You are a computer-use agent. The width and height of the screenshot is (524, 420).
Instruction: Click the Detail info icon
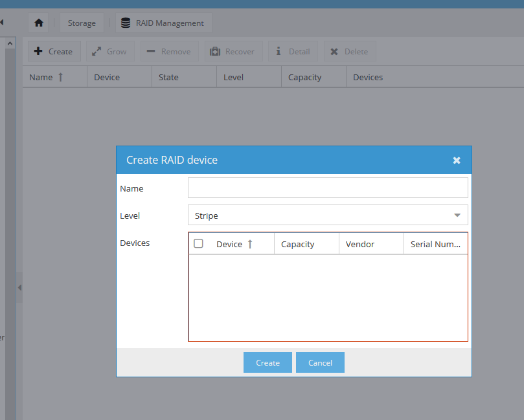[279, 51]
